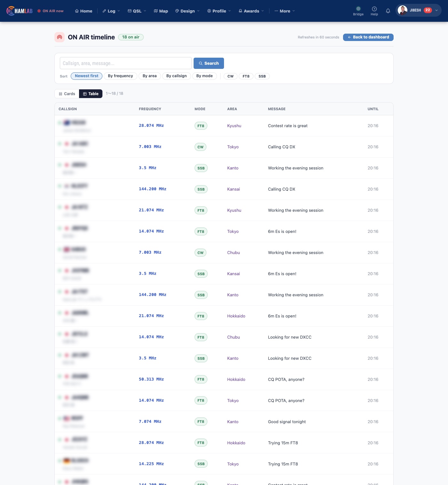Go to Home in the navbar
The height and width of the screenshot is (485, 448).
pos(84,11)
